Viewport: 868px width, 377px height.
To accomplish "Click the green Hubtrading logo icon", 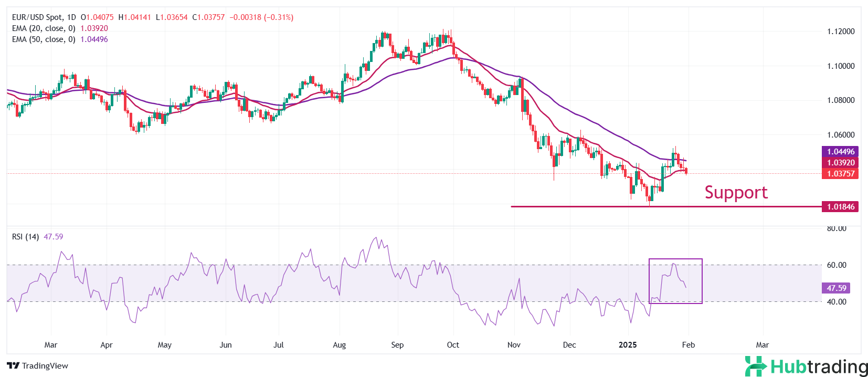I will 756,366.
